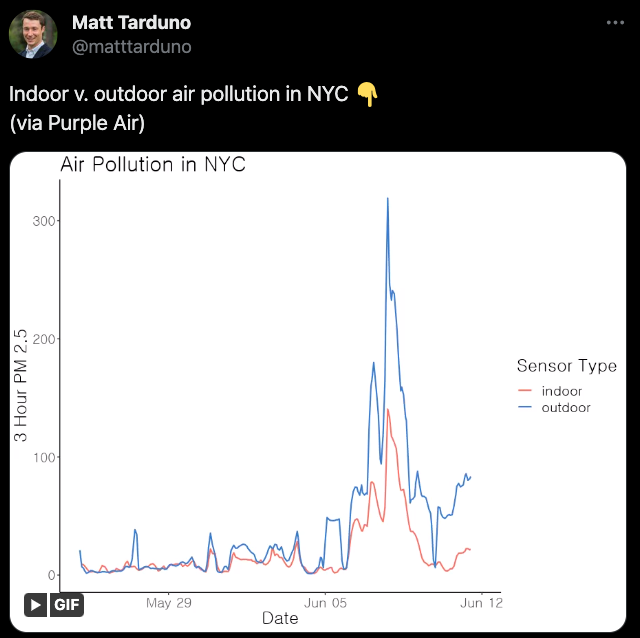Select the 'indoor' legend label

[x=562, y=391]
